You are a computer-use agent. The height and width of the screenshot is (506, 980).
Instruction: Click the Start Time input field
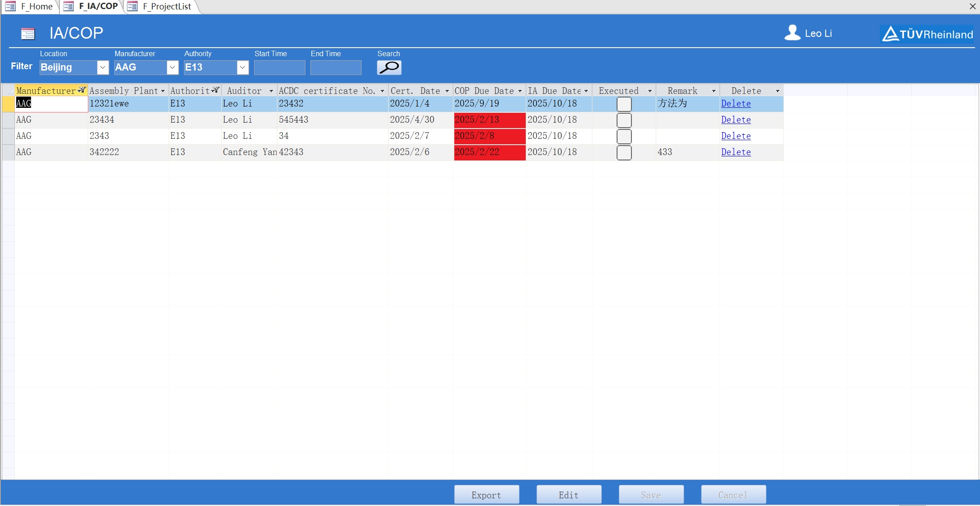(280, 67)
